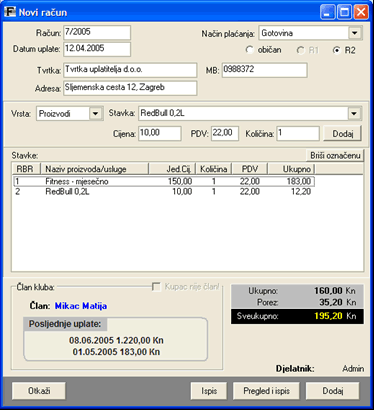
Task: Click the Pregled i ispis button
Action: [266, 391]
